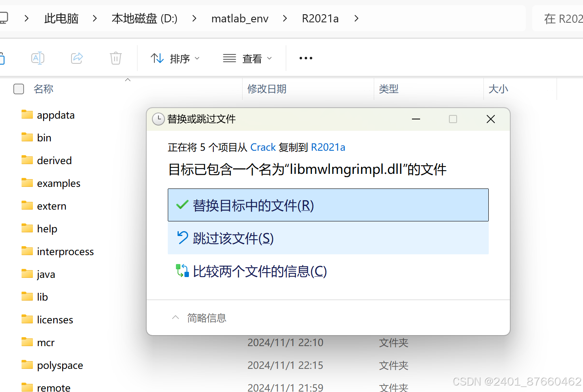Click the 名称 column header ascending arrow
Image resolution: width=583 pixels, height=392 pixels.
tap(128, 80)
